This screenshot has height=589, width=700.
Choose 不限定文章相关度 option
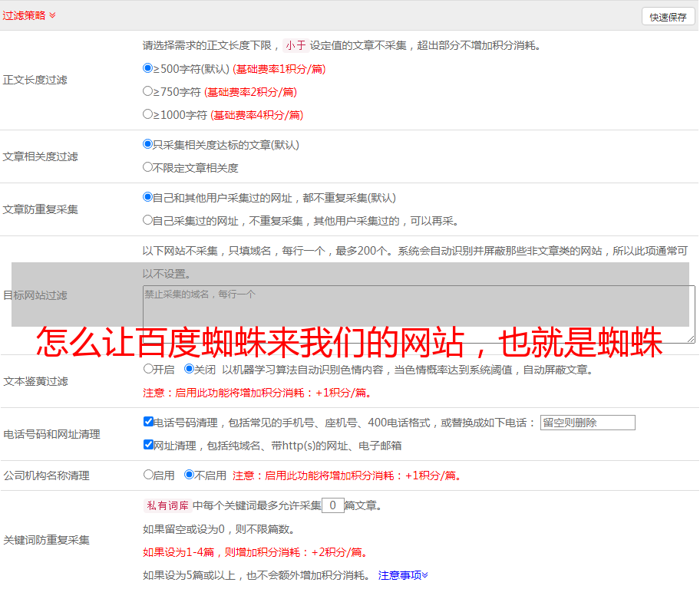[x=147, y=167]
